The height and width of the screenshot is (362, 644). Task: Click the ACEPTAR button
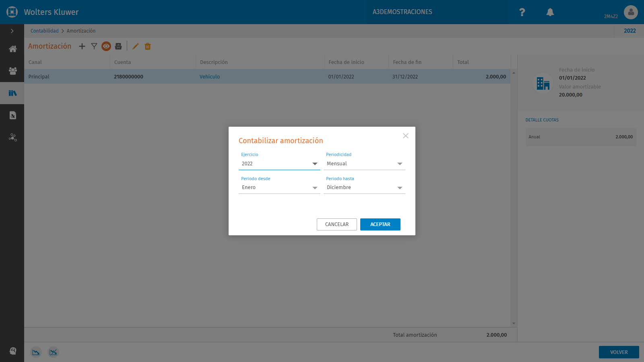point(380,224)
